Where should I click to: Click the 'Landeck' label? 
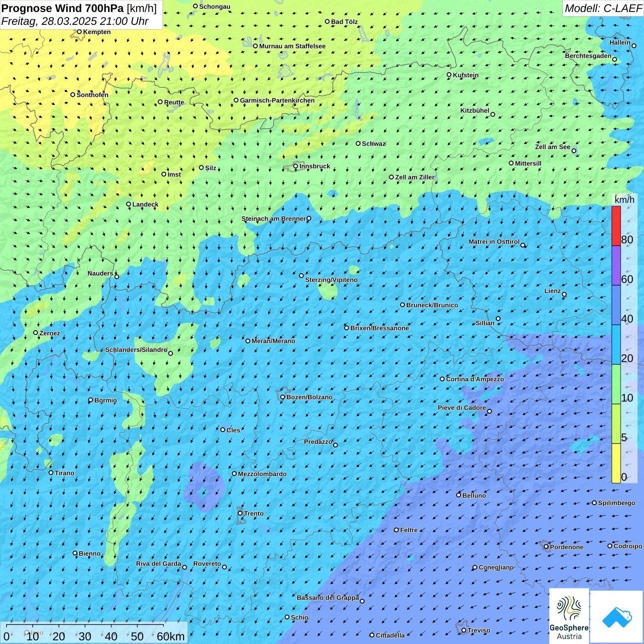click(x=145, y=204)
